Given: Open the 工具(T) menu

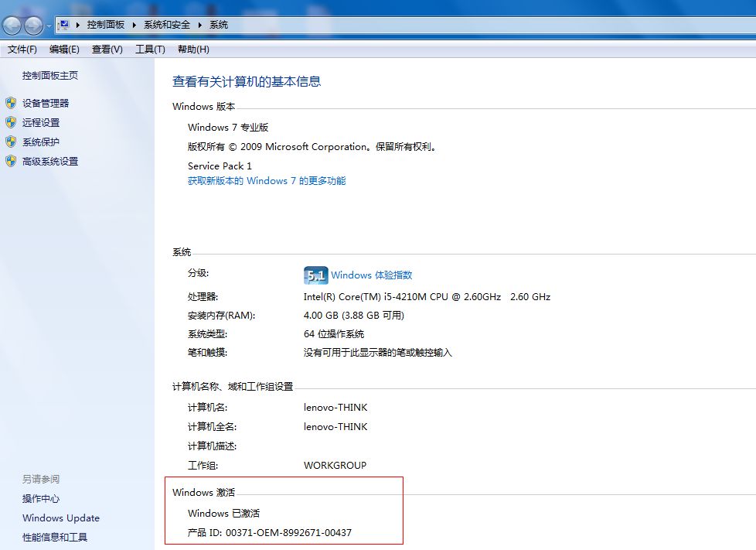Looking at the screenshot, I should 150,50.
